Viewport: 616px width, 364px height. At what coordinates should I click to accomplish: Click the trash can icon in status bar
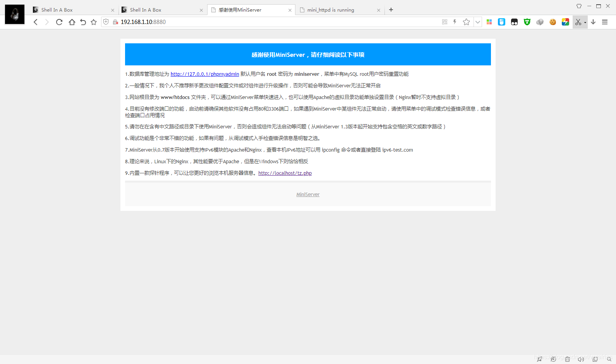pos(567,359)
